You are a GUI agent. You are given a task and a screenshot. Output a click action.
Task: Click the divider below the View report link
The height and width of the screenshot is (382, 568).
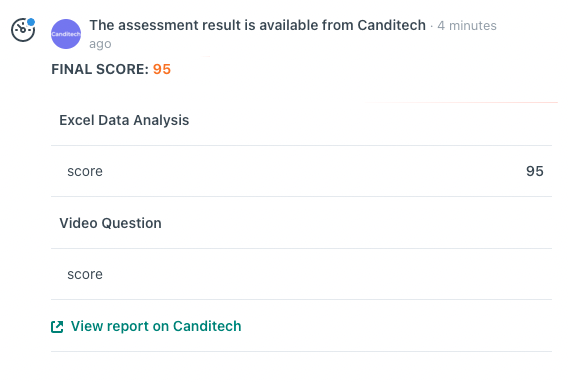coord(301,351)
